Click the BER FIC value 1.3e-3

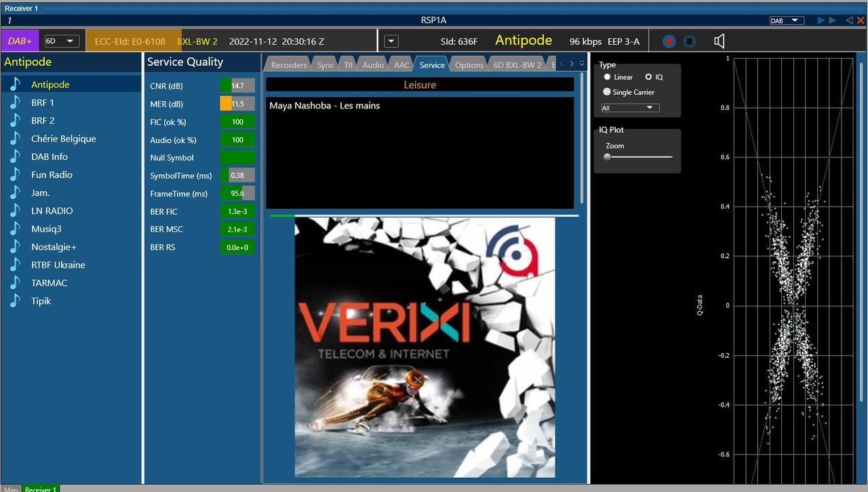237,211
